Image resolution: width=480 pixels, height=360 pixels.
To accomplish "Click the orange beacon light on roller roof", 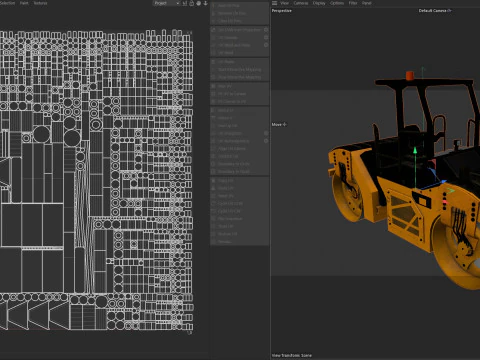I will [410, 76].
